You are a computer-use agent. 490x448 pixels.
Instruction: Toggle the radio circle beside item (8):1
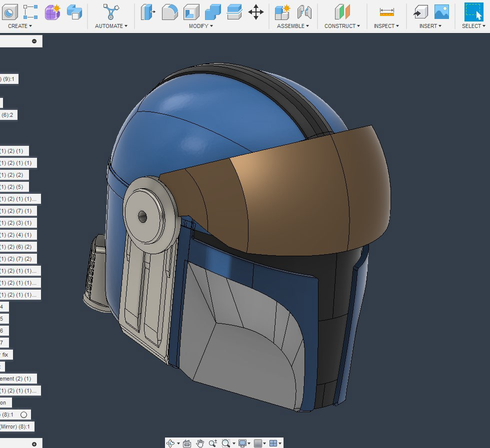click(24, 415)
